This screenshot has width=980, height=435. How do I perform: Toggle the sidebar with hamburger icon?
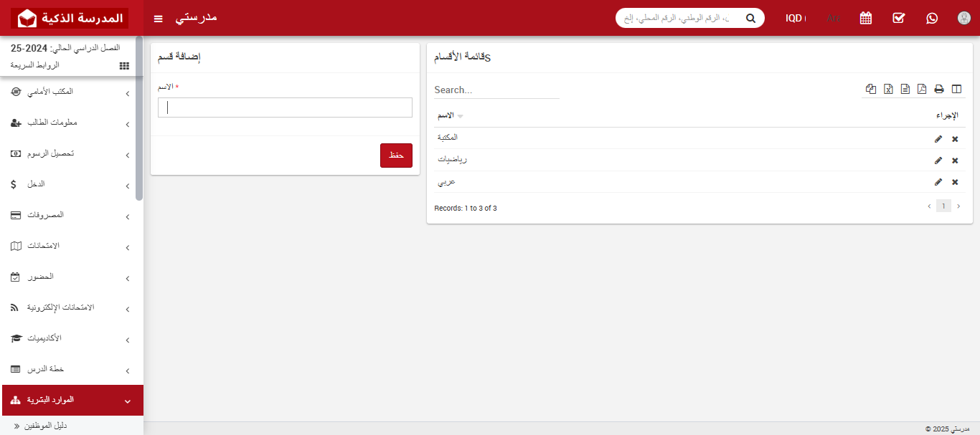point(159,18)
